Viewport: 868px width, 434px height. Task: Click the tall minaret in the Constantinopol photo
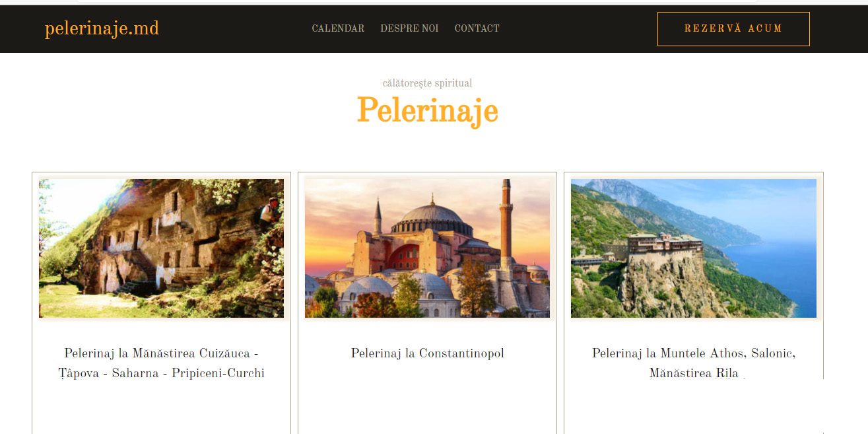pos(506,225)
